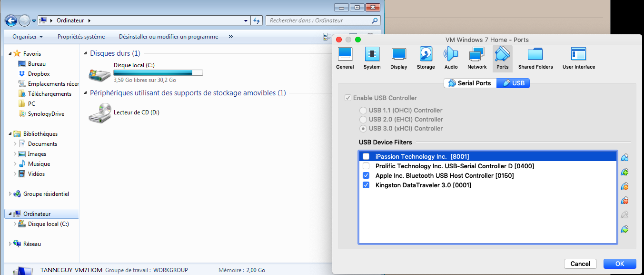644x275 pixels.
Task: Toggle Enable USB Controller checkbox
Action: [348, 98]
